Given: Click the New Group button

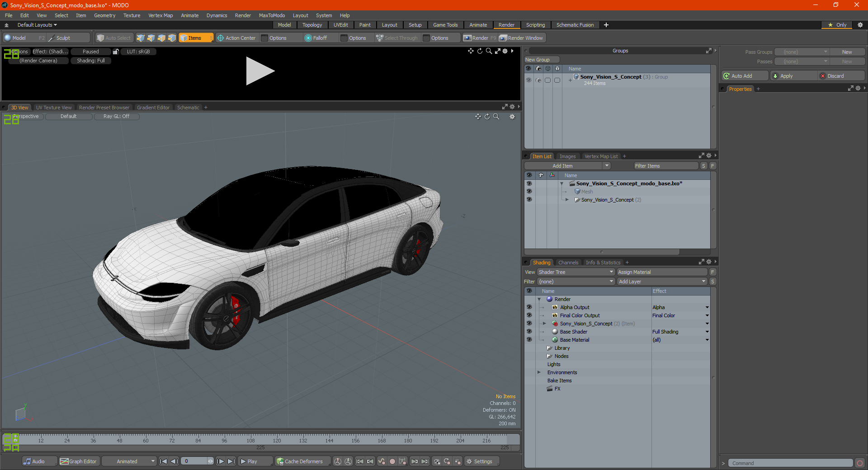Looking at the screenshot, I should [542, 60].
